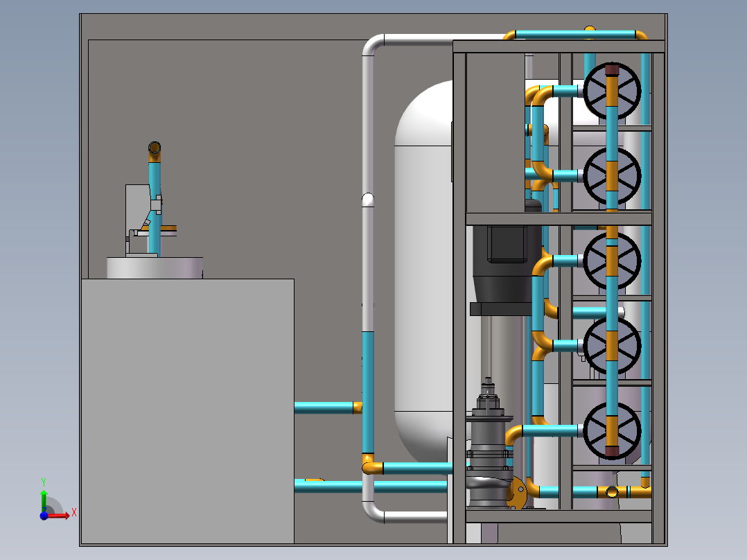The image size is (747, 560).
Task: Click the blue origin sphere of the triad
Action: tap(44, 516)
